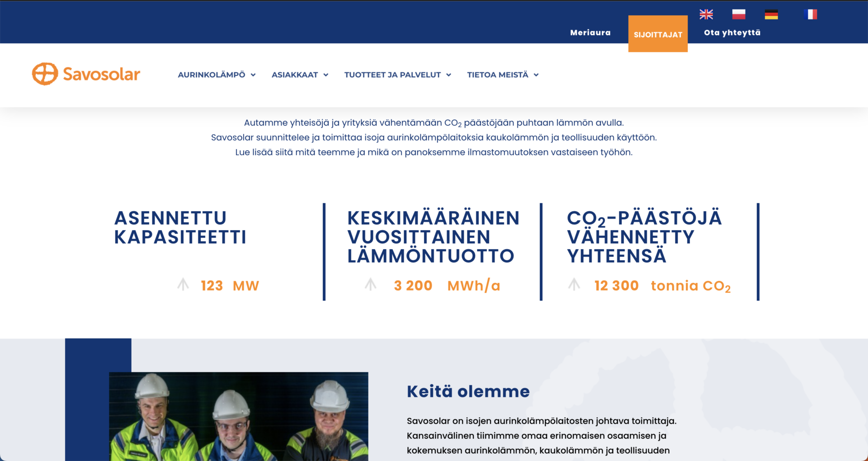Open the Meriaura top menu link
The height and width of the screenshot is (461, 868).
pos(590,33)
